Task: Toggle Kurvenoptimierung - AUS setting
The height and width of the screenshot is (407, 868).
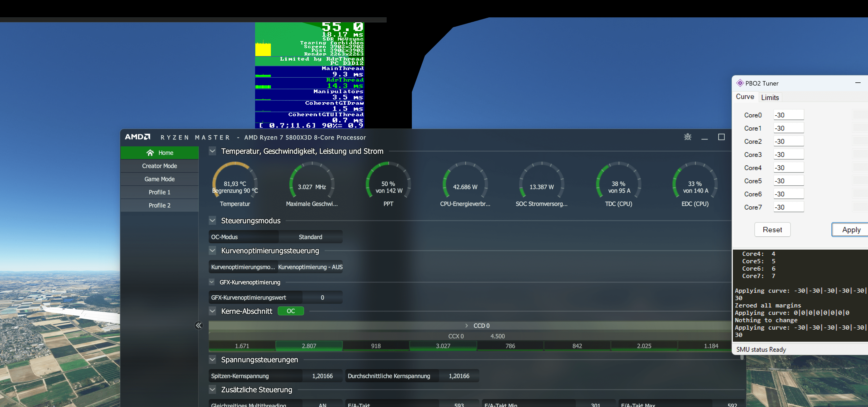Action: pyautogui.click(x=310, y=267)
